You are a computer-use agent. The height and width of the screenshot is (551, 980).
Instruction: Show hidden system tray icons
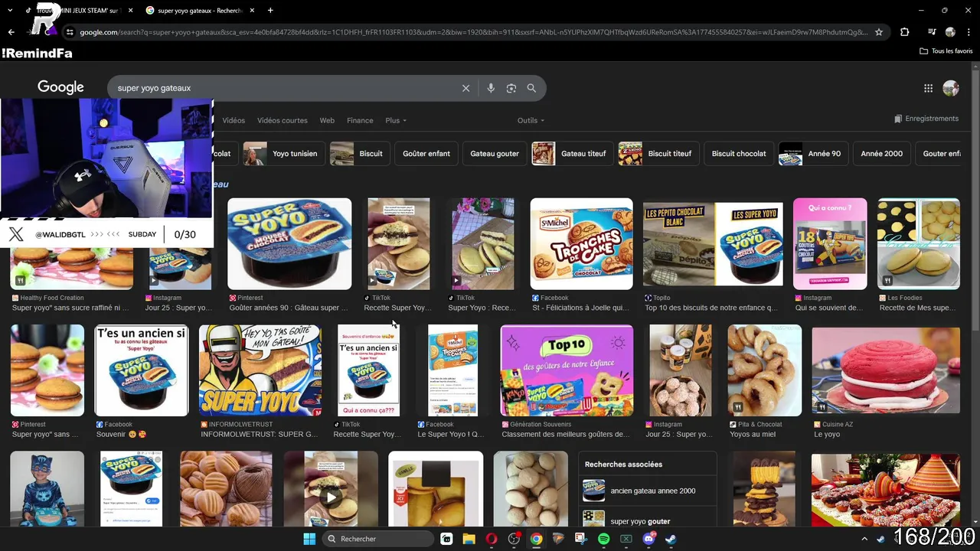864,539
